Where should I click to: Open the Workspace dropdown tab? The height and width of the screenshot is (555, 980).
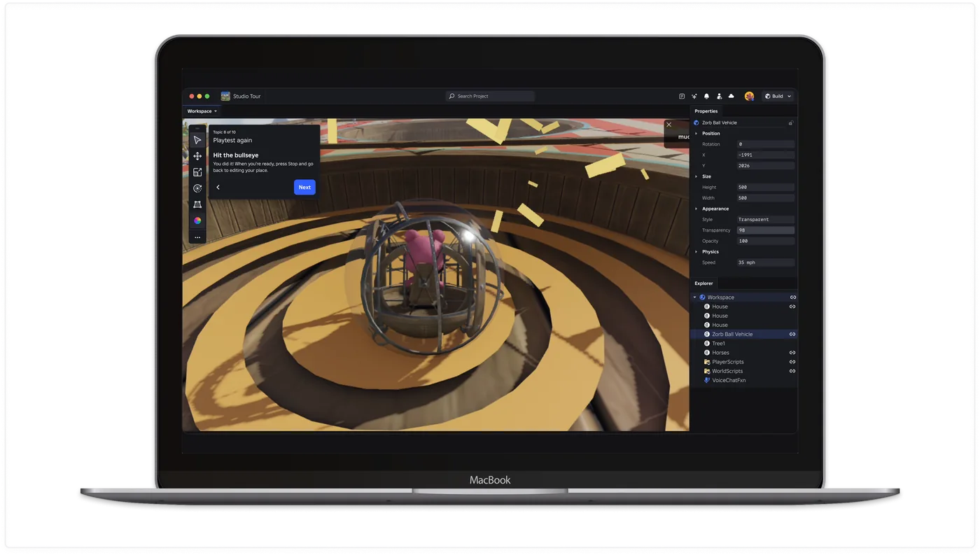click(x=202, y=111)
